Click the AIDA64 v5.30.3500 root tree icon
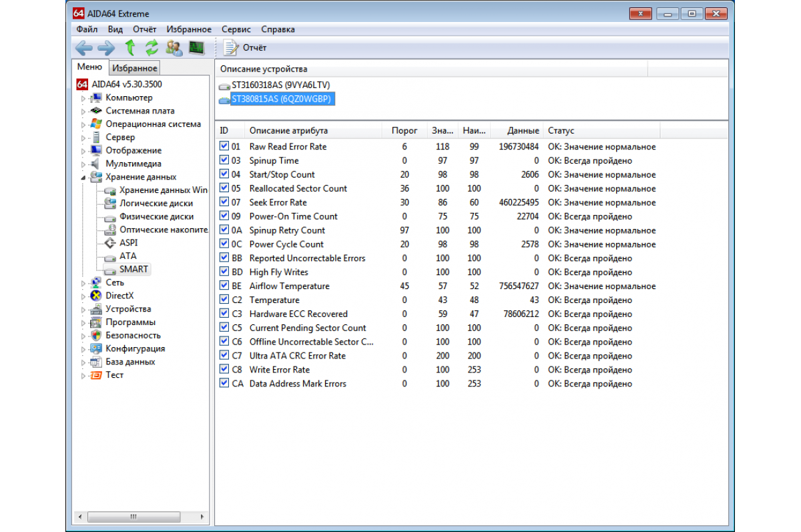 82,84
